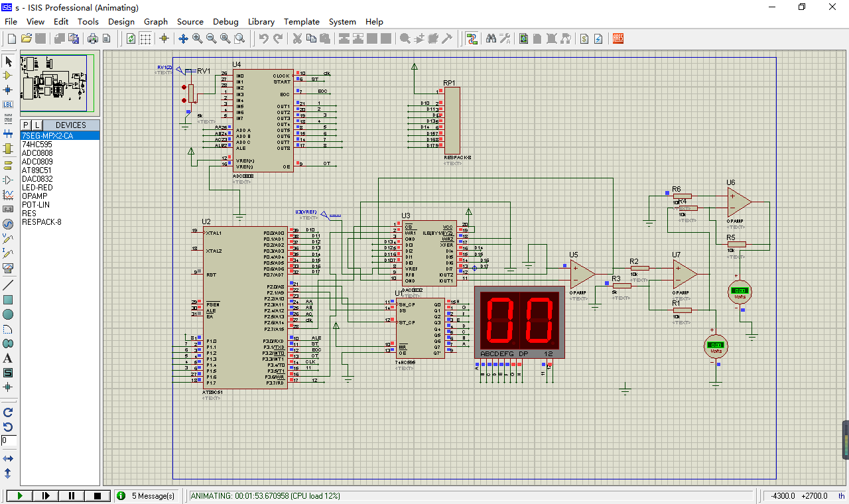Open the Debug menu
849x504 pixels.
226,21
